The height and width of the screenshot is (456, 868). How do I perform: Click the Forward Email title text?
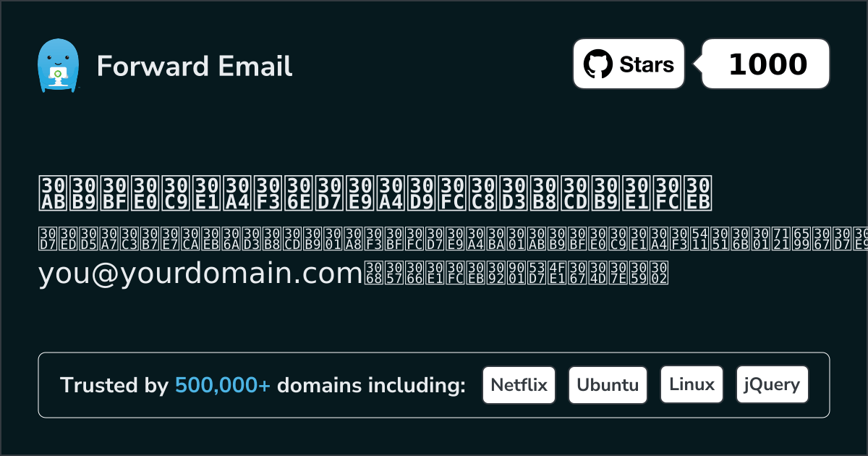click(195, 66)
